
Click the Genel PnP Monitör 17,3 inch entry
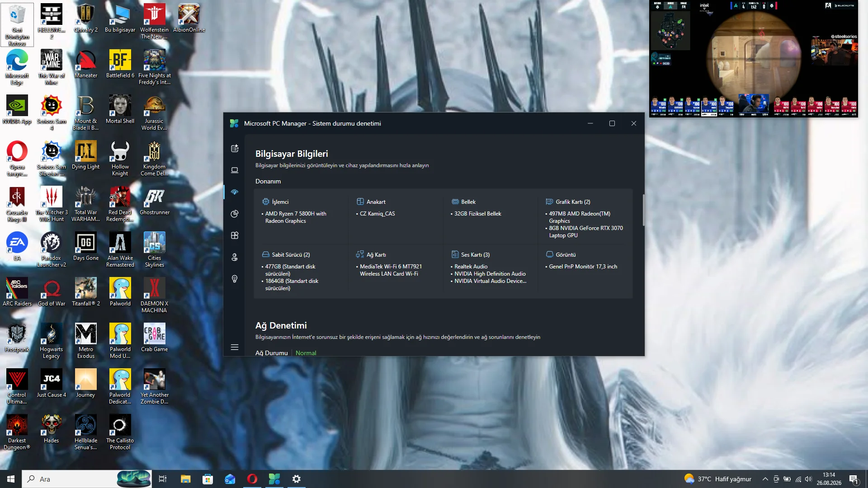pos(583,267)
